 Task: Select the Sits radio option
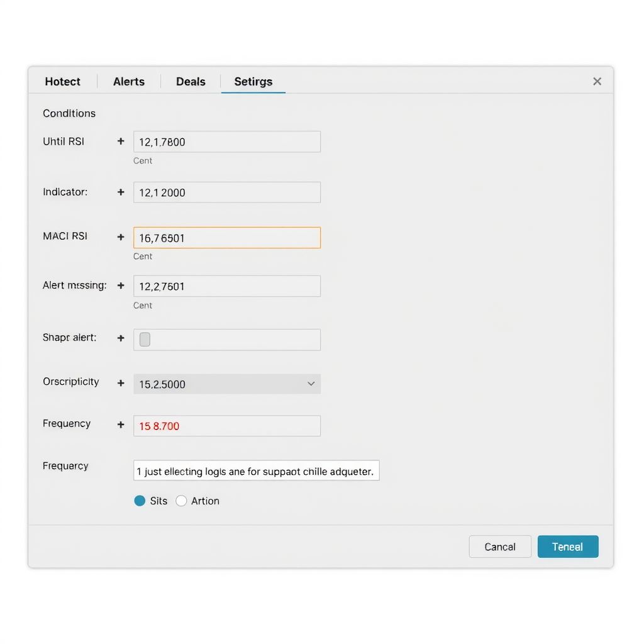point(140,501)
